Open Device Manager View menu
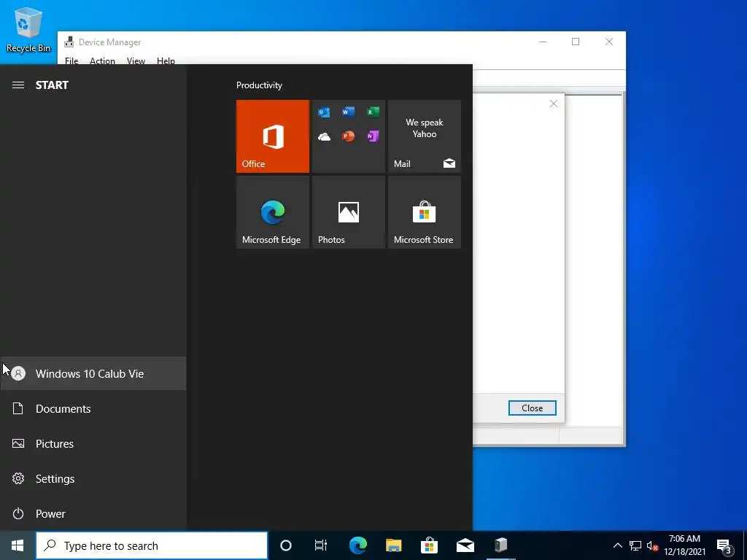747x560 pixels. pos(136,61)
